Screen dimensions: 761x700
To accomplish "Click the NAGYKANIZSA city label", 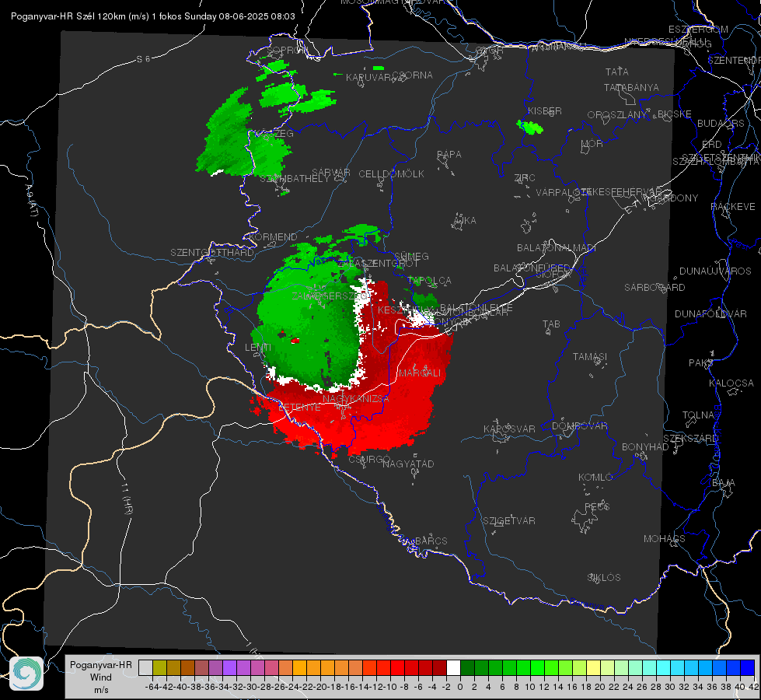I will 356,399.
